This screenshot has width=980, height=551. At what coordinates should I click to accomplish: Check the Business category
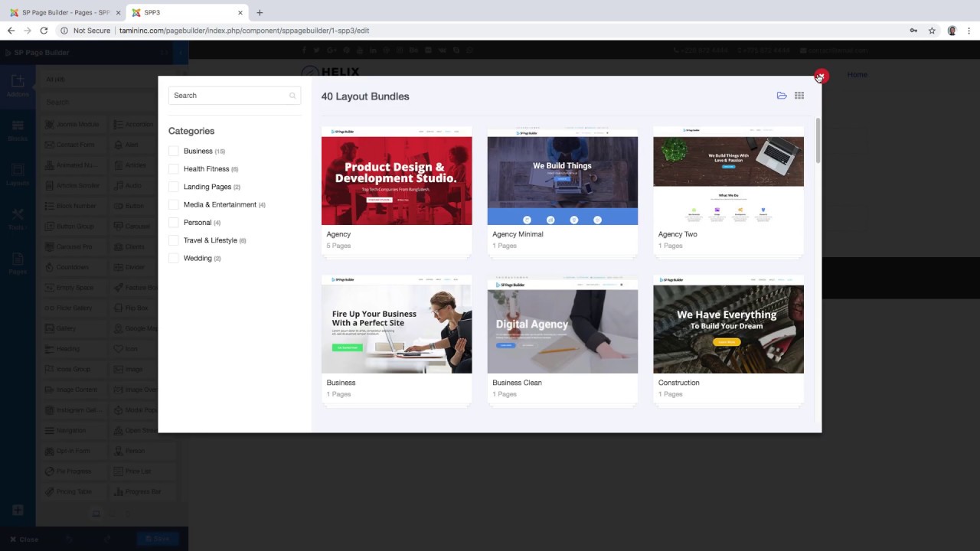coord(174,151)
